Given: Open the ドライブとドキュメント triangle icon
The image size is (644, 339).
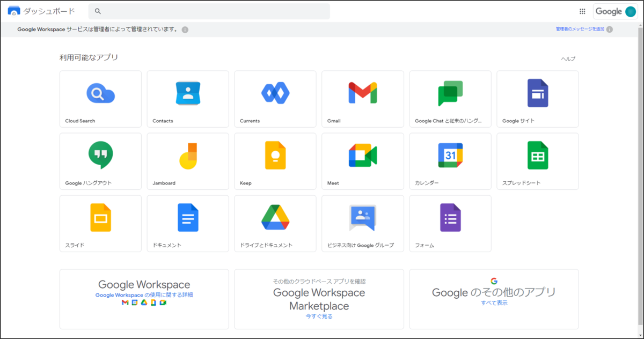Looking at the screenshot, I should 275,217.
